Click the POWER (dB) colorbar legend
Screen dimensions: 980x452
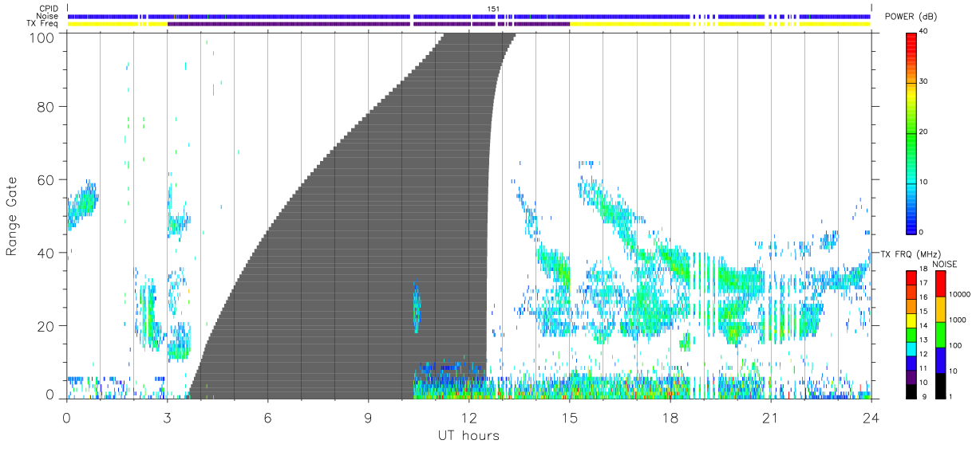click(911, 132)
